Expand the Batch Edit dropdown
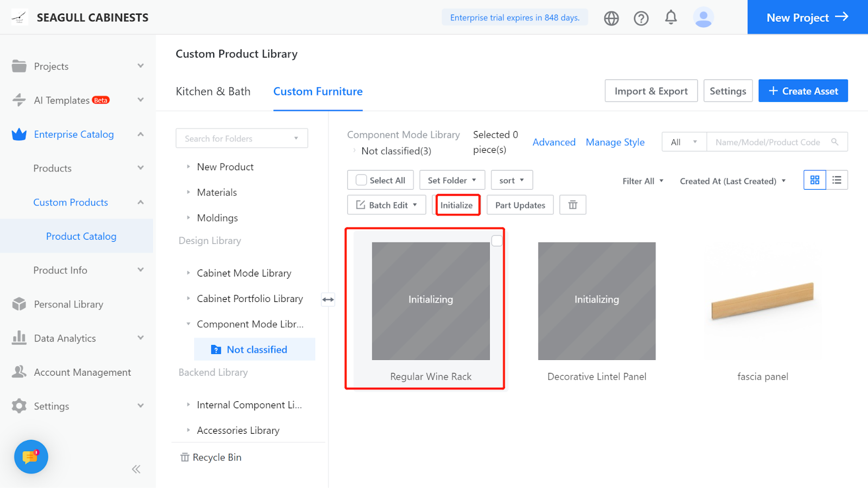Viewport: 868px width, 488px height. point(386,205)
